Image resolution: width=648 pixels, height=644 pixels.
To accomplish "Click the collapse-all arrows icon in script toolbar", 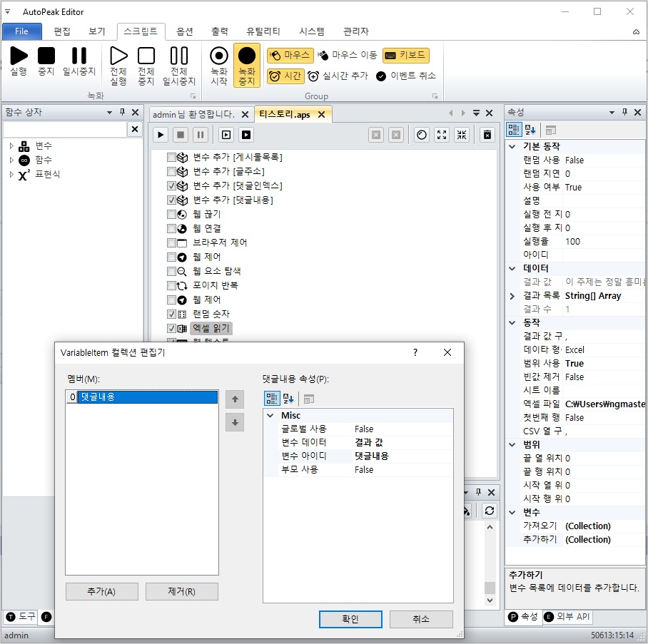I will pos(462,135).
